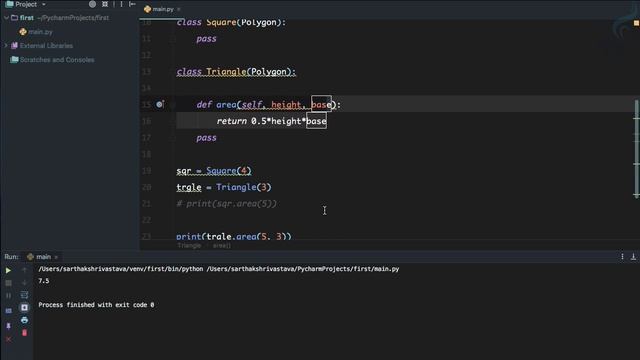Toggle scroll to end in run console

click(24, 307)
